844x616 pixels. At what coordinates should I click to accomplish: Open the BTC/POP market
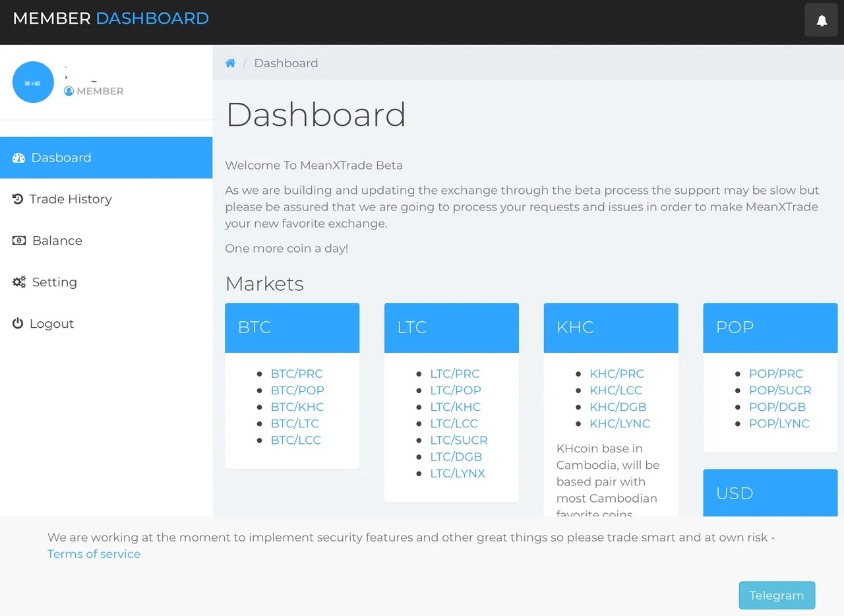(297, 390)
